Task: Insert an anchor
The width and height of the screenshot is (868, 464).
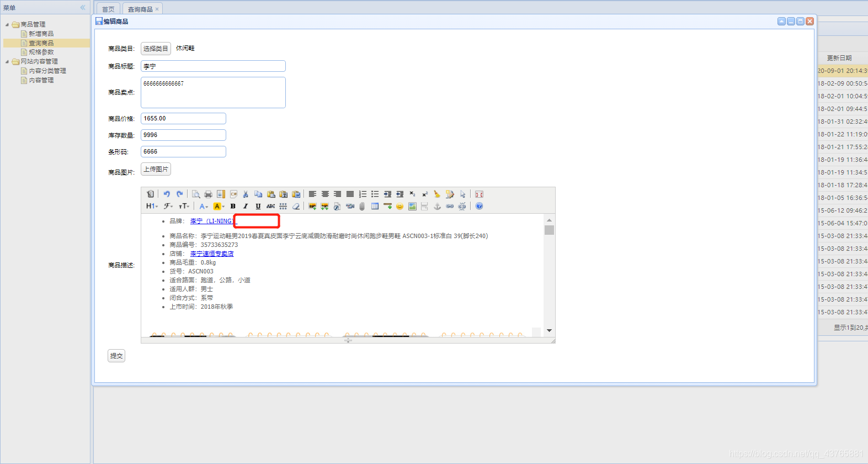Action: click(x=437, y=206)
